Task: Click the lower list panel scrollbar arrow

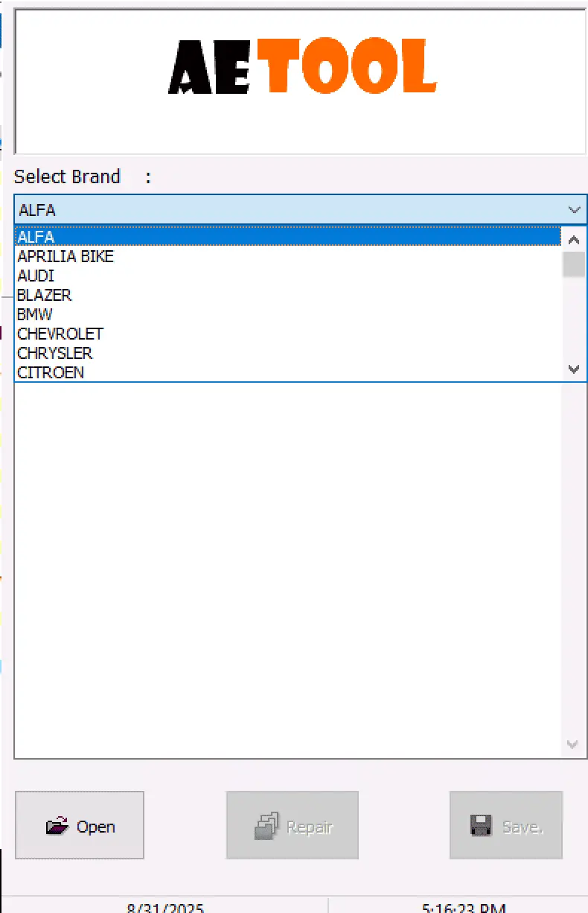Action: [572, 744]
